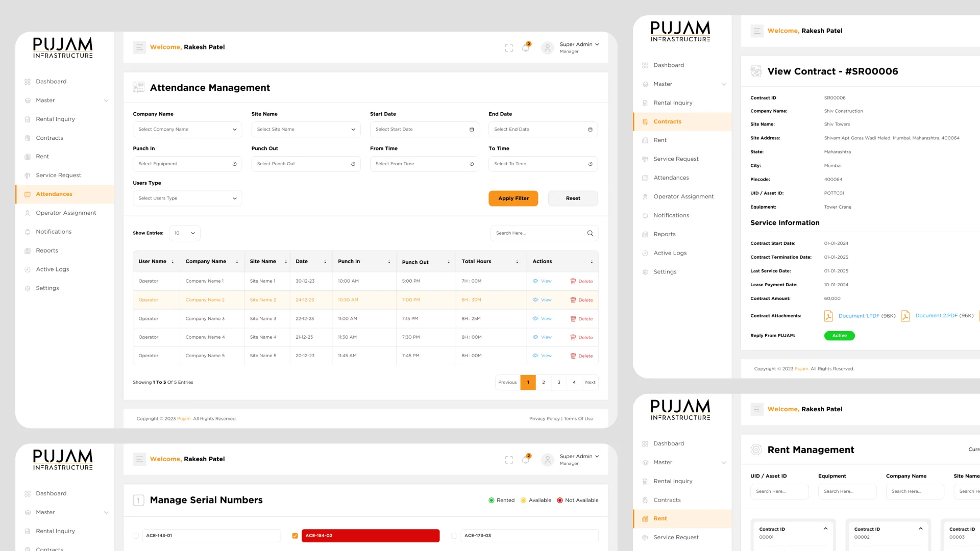The width and height of the screenshot is (980, 551).
Task: Open the Document 1.PDF attachment icon
Action: (x=828, y=316)
